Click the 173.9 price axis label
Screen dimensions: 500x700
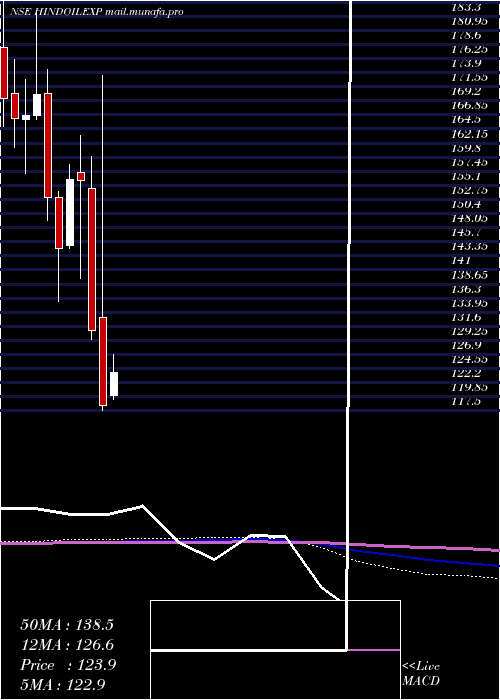pyautogui.click(x=466, y=63)
